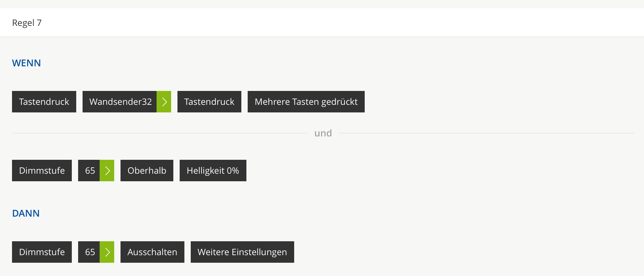Click the 65 device in DANN action
Viewport: 644px width, 276px height.
click(x=90, y=252)
